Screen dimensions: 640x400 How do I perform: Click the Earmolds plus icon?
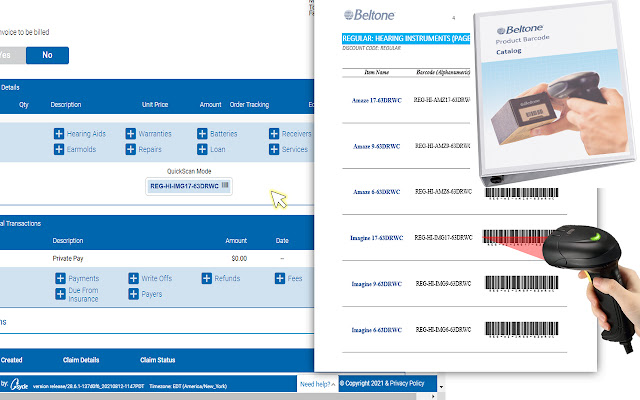point(59,149)
